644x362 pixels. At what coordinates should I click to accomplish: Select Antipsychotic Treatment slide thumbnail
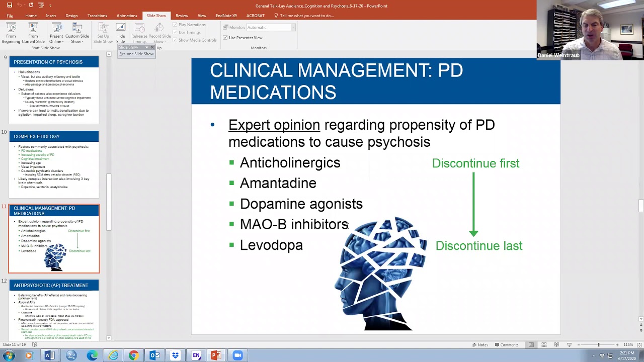[x=54, y=311]
